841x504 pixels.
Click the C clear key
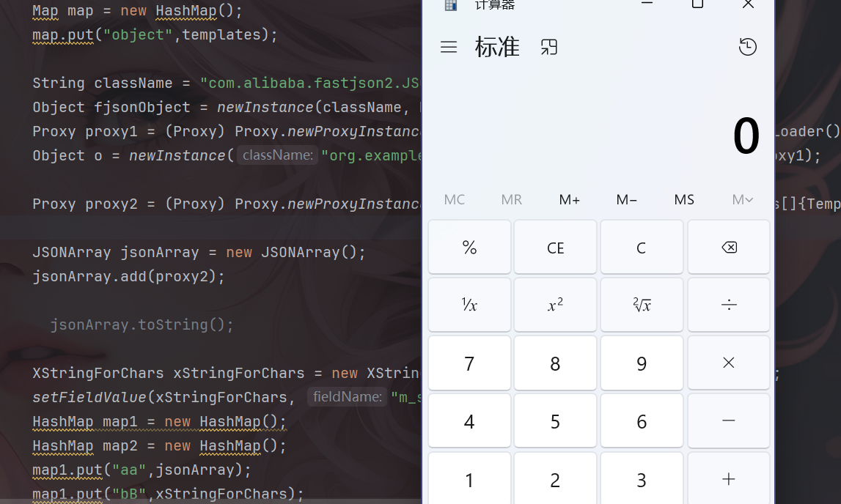click(x=642, y=248)
